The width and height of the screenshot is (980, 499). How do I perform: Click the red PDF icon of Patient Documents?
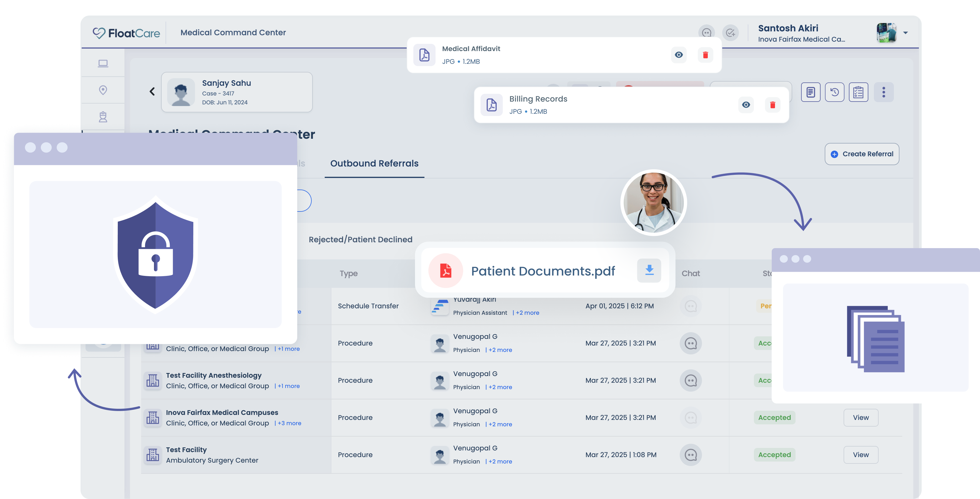(446, 271)
